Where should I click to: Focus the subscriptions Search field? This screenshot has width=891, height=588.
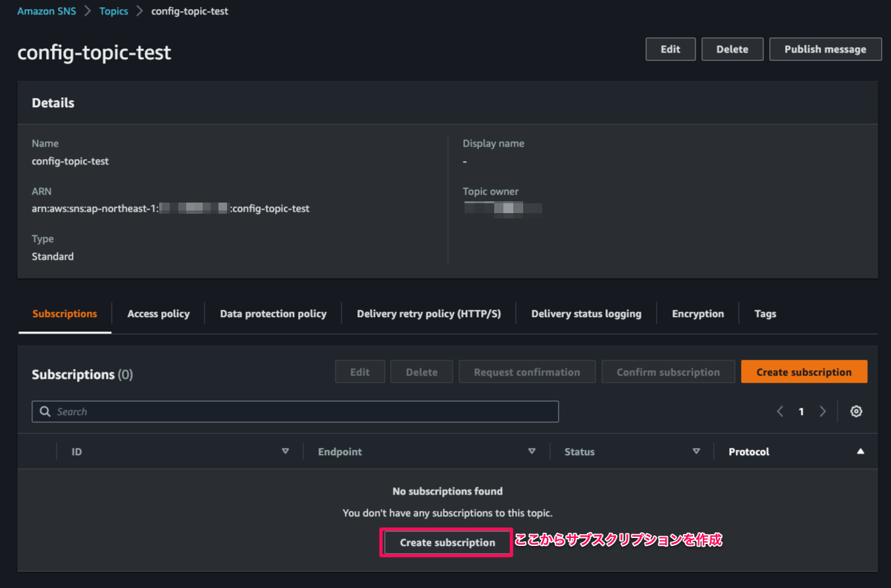pos(295,411)
